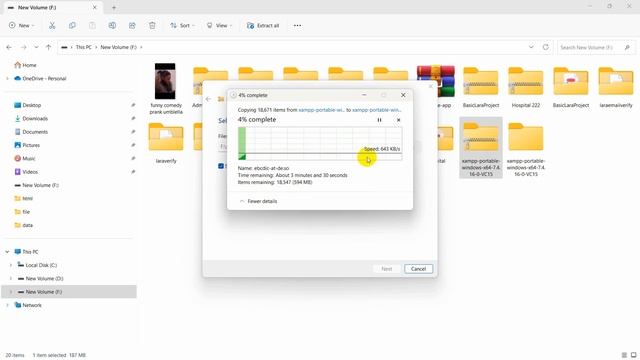Screen dimensions: 640x360
Task: Toggle the checkbox in Extract dialog
Action: coord(221,166)
